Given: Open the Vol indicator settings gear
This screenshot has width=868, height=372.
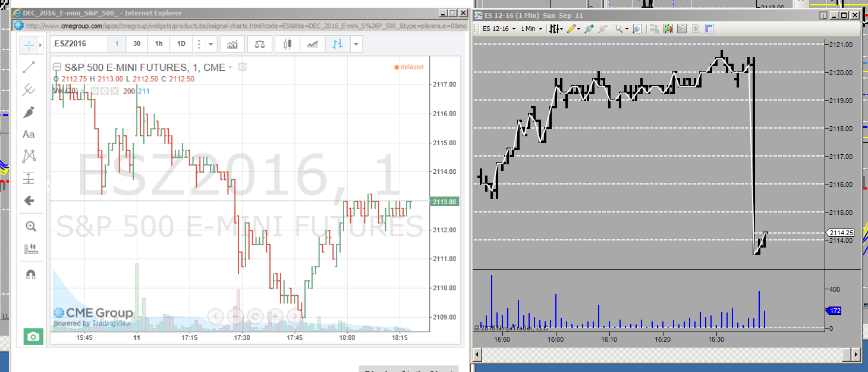Looking at the screenshot, I should pyautogui.click(x=105, y=91).
